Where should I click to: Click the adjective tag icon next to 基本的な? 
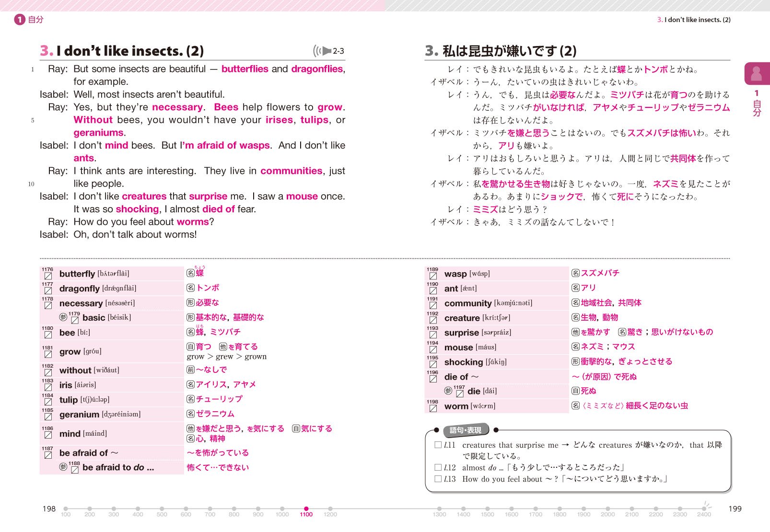click(x=190, y=317)
